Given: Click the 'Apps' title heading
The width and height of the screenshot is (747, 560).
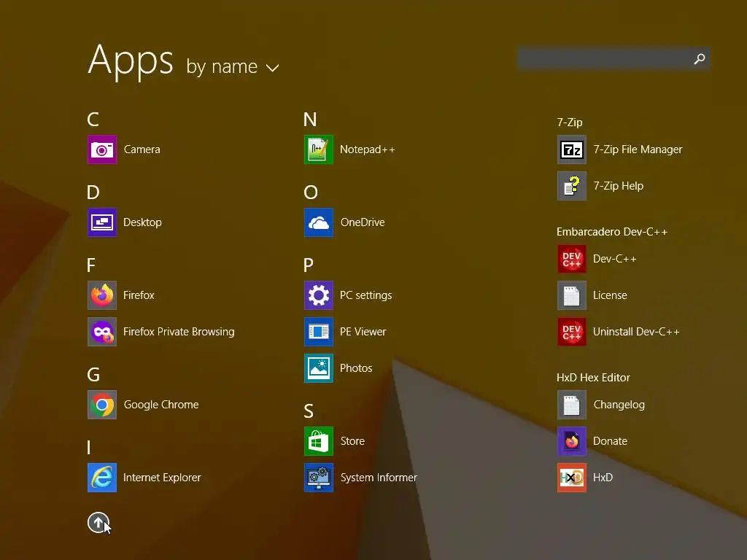Looking at the screenshot, I should [131, 61].
